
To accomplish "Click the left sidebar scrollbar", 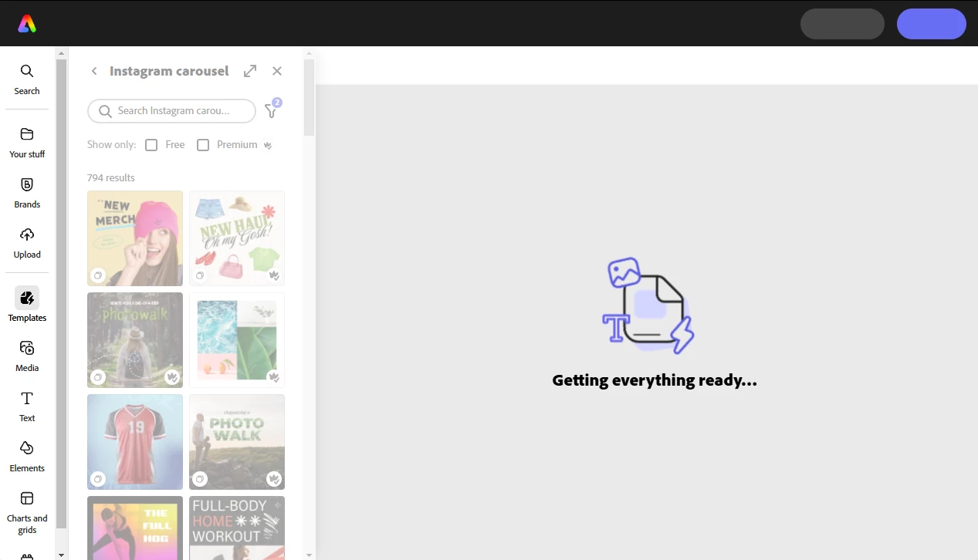I will [62, 293].
